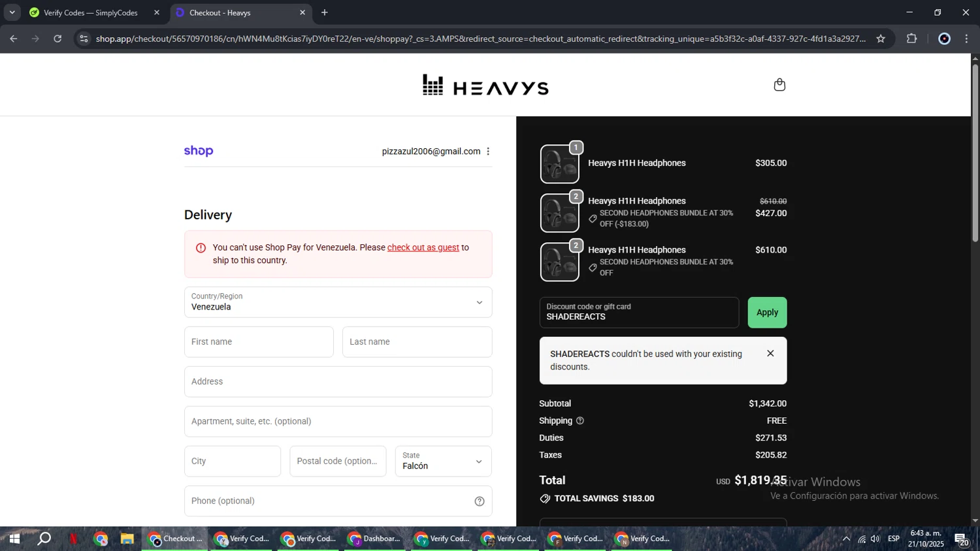Click the $610.00 headphones bundle thumbnail
The height and width of the screenshot is (551, 980).
560,262
